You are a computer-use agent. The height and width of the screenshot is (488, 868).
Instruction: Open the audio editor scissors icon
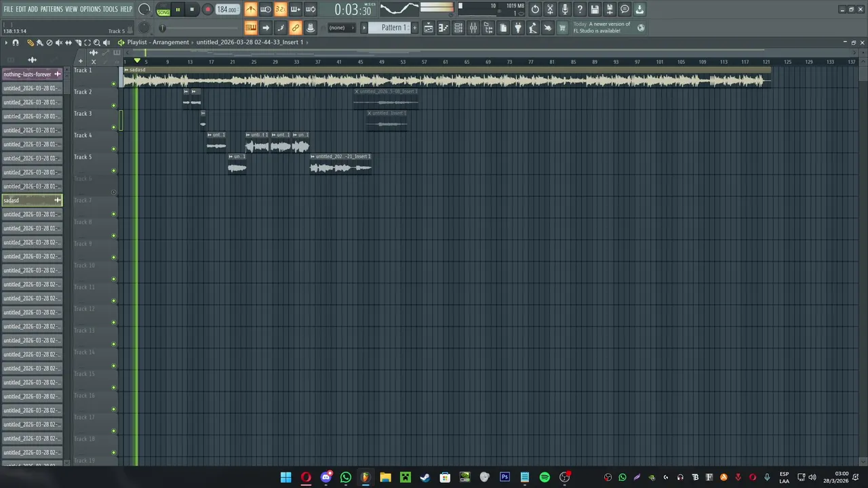pyautogui.click(x=550, y=9)
